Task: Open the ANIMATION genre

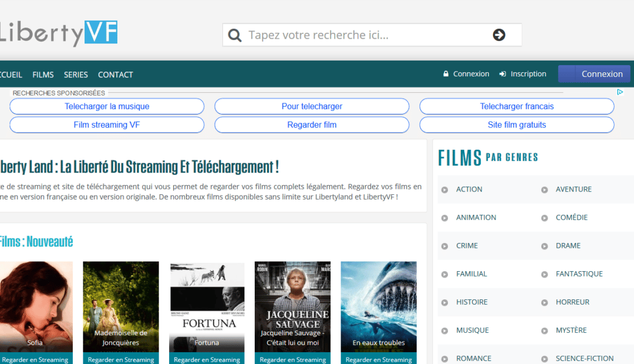Action: [476, 218]
